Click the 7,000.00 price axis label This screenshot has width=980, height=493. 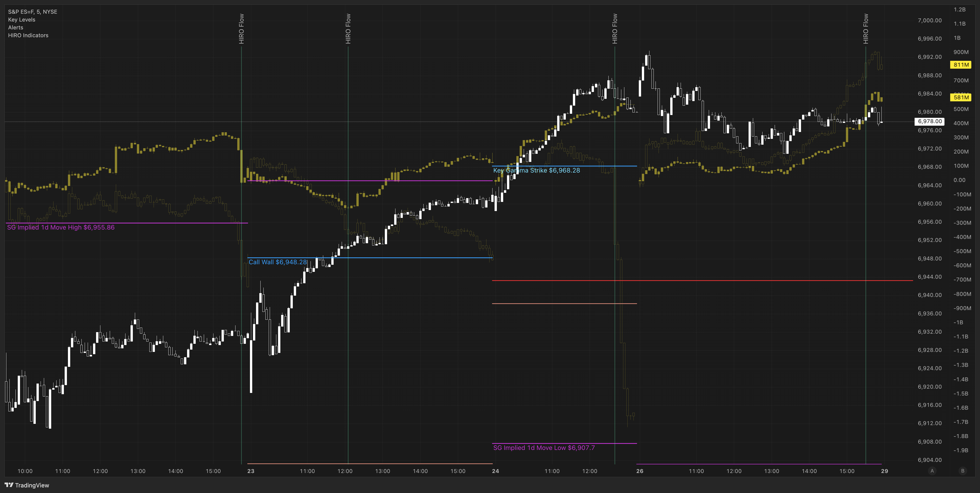929,21
